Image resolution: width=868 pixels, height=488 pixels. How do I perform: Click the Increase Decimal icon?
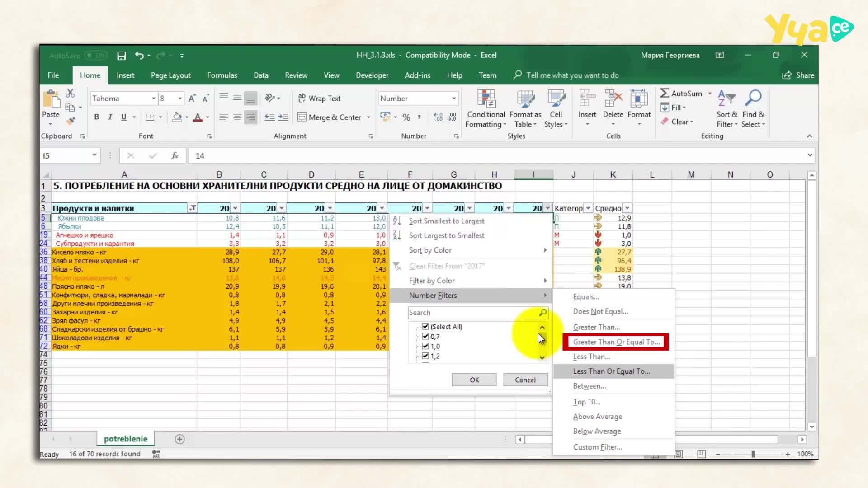coord(438,117)
